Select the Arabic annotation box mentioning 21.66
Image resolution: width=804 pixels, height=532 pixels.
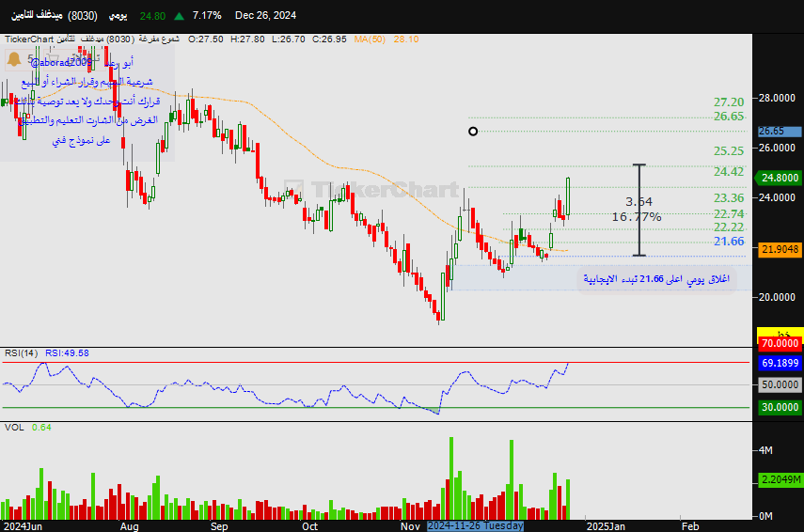656,279
